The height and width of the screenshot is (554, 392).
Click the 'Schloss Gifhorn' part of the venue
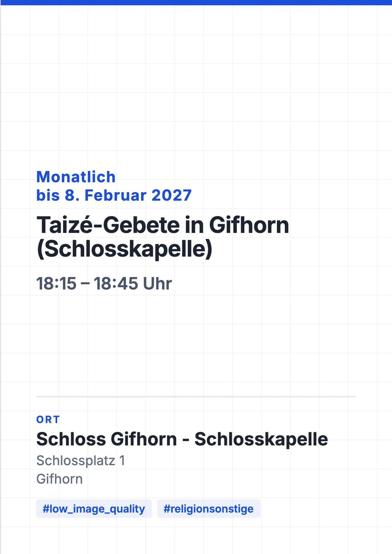(107, 439)
